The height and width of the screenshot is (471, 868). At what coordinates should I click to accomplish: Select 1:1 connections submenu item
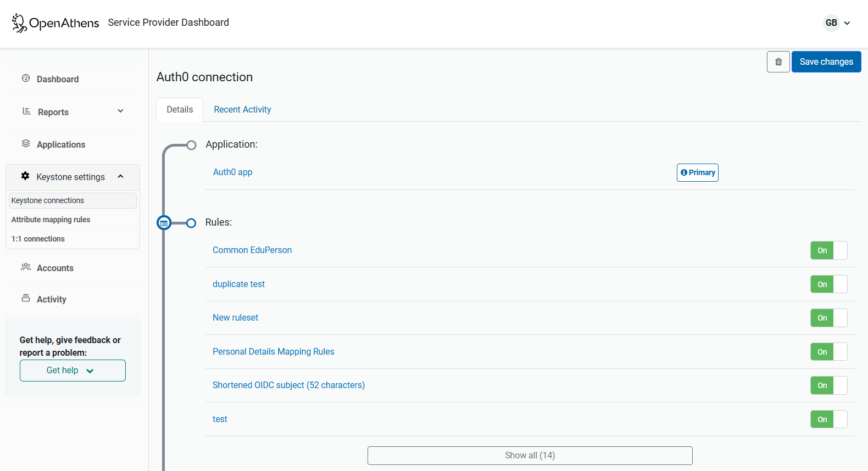38,239
